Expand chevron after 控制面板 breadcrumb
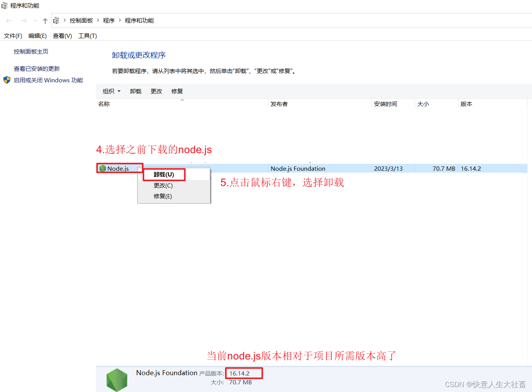Viewport: 532px width, 392px height. coord(98,20)
